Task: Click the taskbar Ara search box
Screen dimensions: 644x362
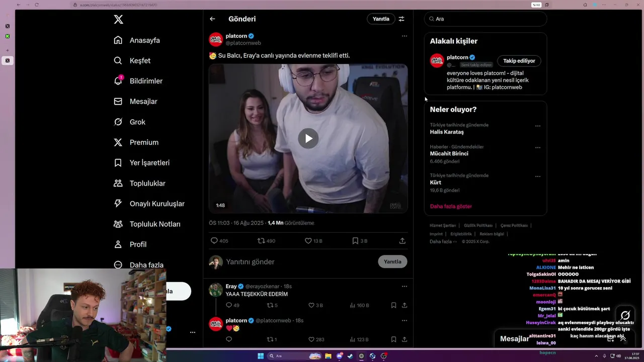Action: (x=295, y=356)
